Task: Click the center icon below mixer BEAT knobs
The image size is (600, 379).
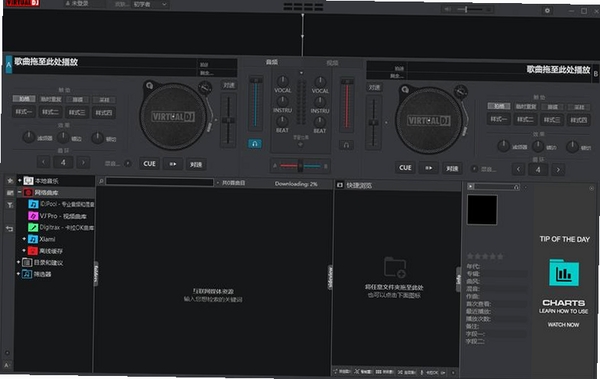Action: pos(300,144)
